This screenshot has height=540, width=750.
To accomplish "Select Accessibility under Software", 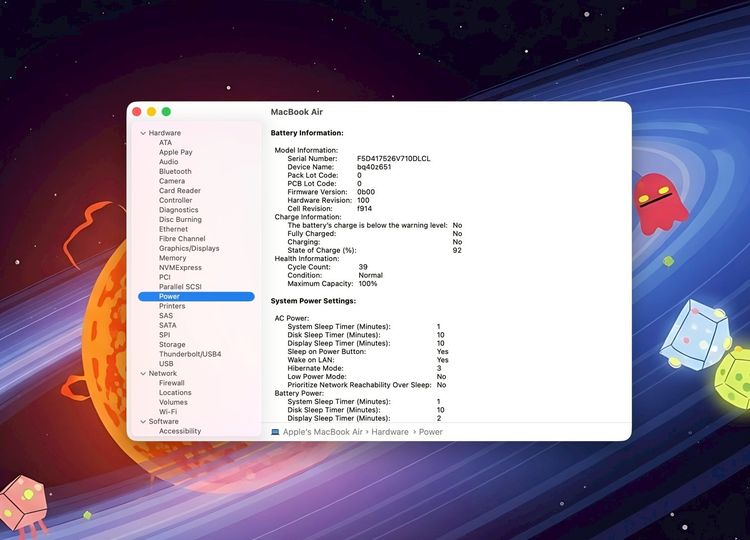I will (x=180, y=431).
